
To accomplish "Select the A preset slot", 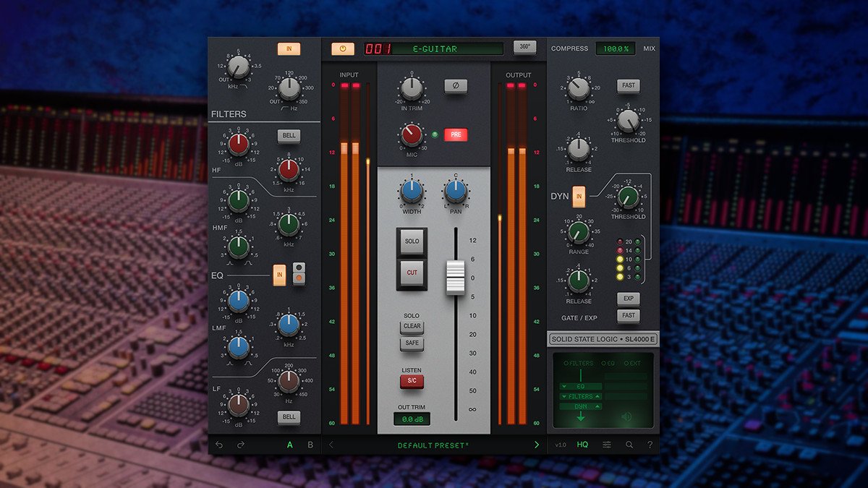I will [x=290, y=445].
